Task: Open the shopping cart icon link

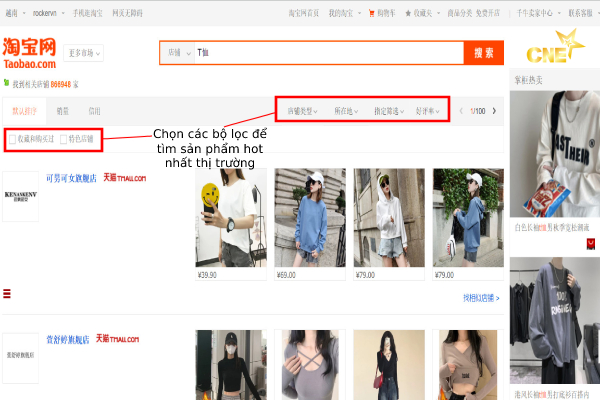Action: coord(371,13)
